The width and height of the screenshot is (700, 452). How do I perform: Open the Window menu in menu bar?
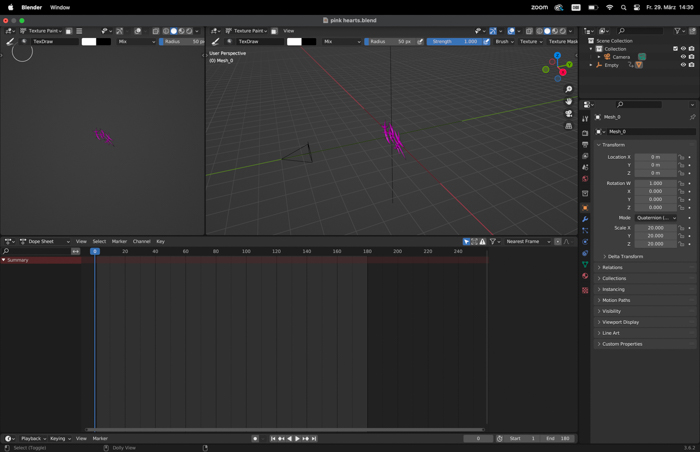pos(60,7)
